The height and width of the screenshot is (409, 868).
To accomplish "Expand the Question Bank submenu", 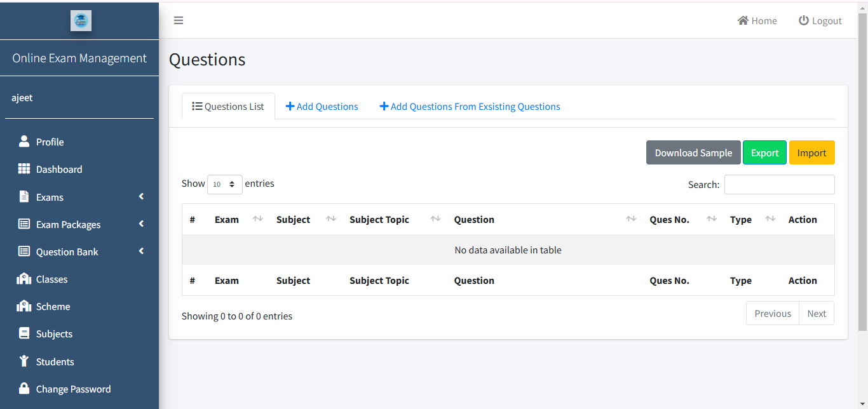I will 79,251.
